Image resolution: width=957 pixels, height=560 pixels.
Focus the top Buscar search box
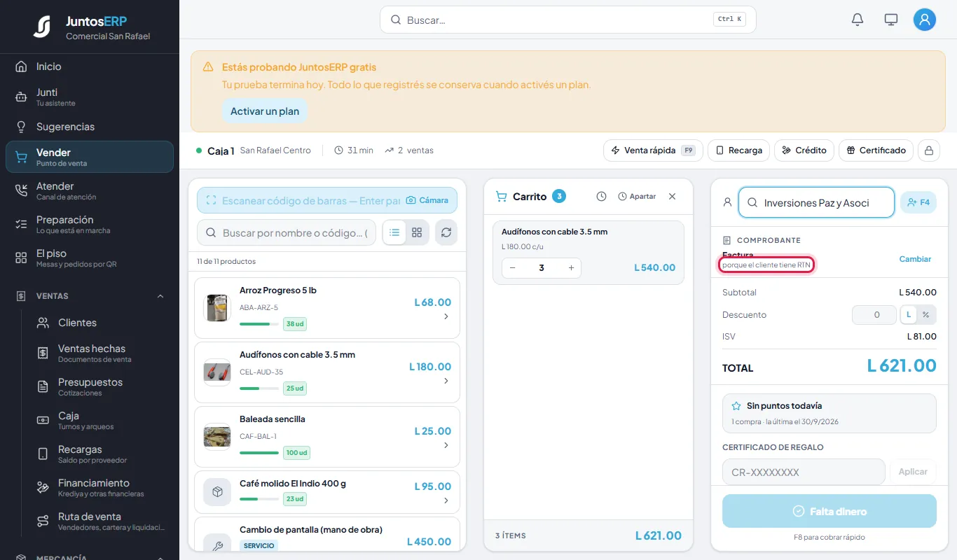tap(568, 20)
